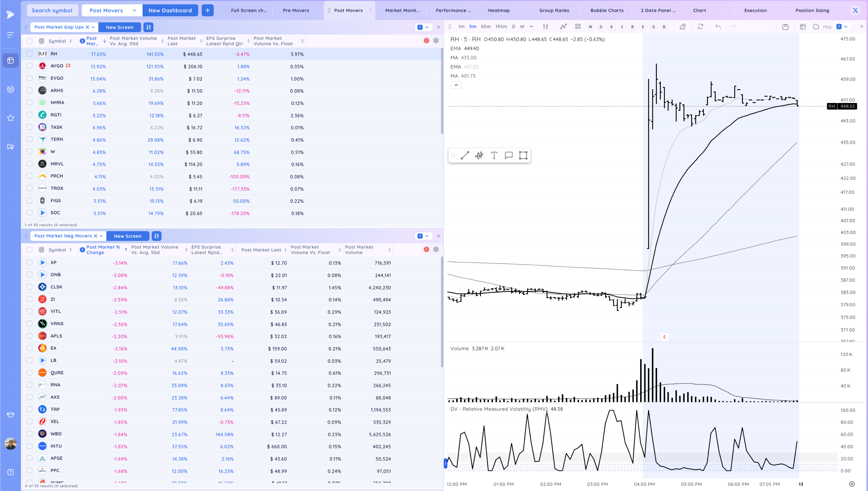This screenshot has width=868, height=491.
Task: Click New Screen in Neg Movers panel
Action: pyautogui.click(x=128, y=236)
